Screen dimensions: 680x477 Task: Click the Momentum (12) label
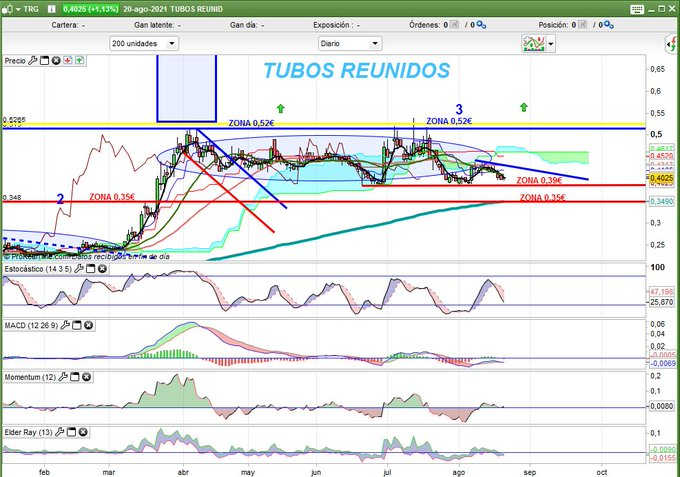[x=30, y=377]
